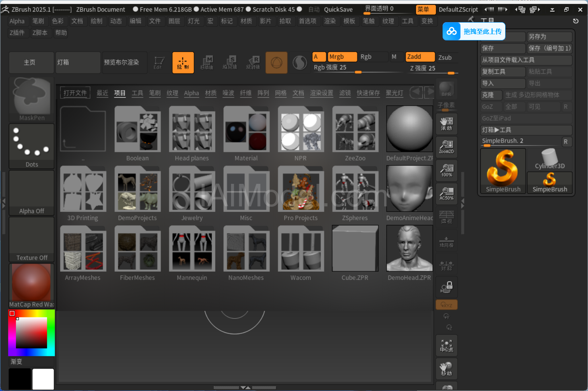Open the MatCap Red Wax material selector
Image resolution: width=588 pixels, height=391 pixels.
(x=32, y=286)
